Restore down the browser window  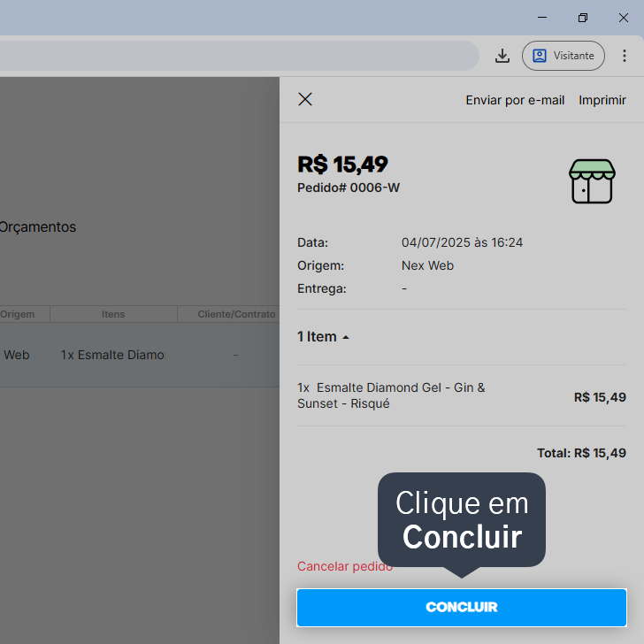[x=583, y=18]
